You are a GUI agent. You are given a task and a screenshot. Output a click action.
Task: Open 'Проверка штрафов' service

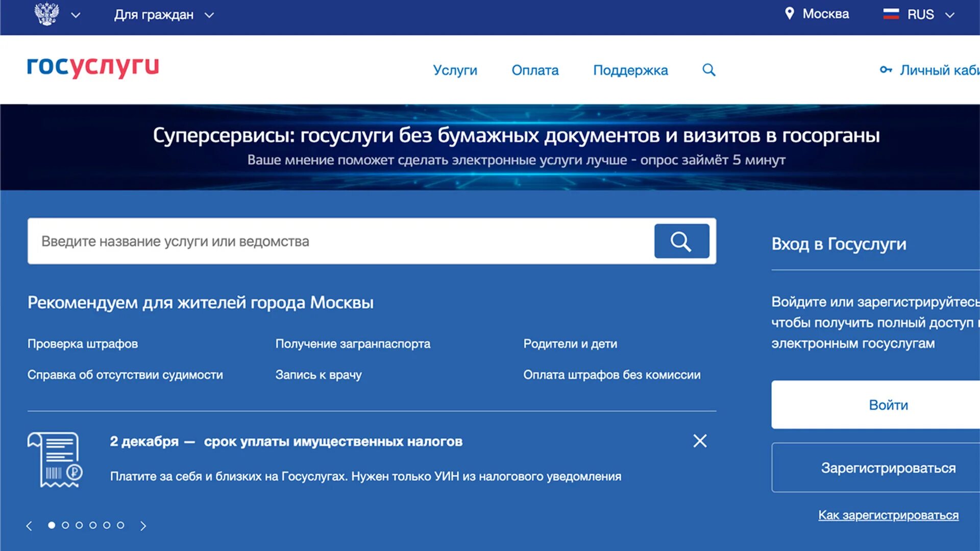(83, 344)
